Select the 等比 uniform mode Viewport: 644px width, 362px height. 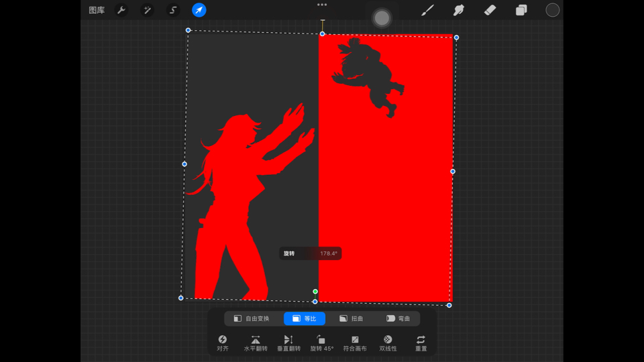tap(305, 318)
